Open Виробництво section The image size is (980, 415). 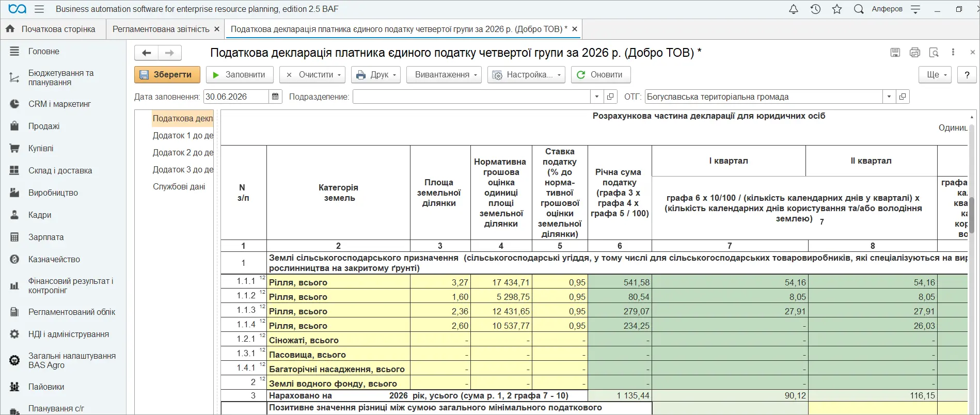coord(53,193)
